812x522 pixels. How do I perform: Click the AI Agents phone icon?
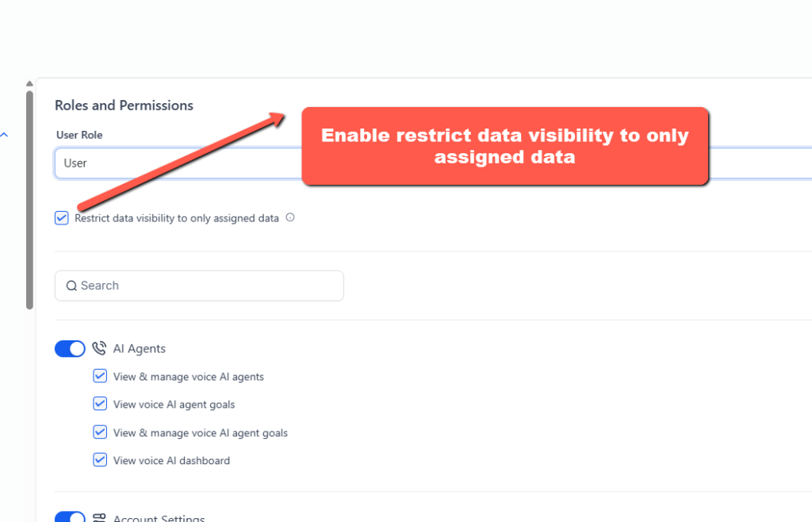(x=99, y=348)
